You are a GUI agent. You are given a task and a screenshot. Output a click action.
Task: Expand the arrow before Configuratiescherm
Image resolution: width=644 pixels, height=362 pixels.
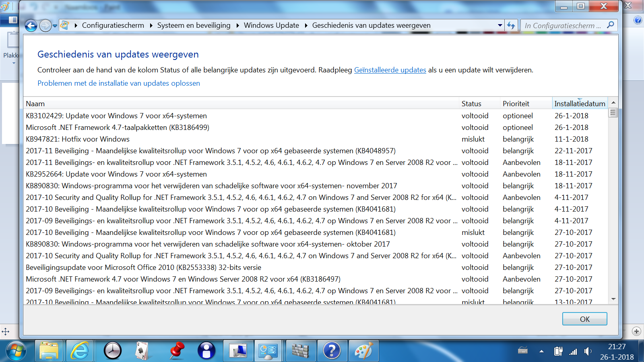tap(76, 25)
